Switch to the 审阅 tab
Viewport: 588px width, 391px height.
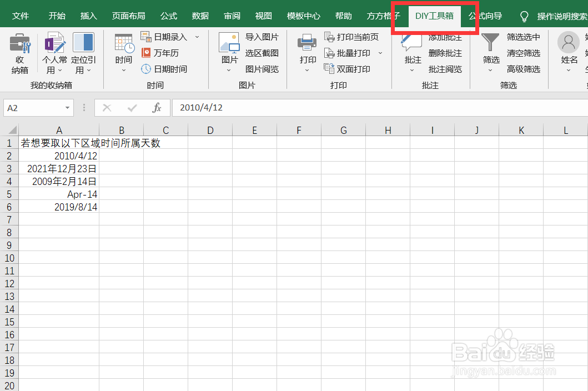coord(232,16)
